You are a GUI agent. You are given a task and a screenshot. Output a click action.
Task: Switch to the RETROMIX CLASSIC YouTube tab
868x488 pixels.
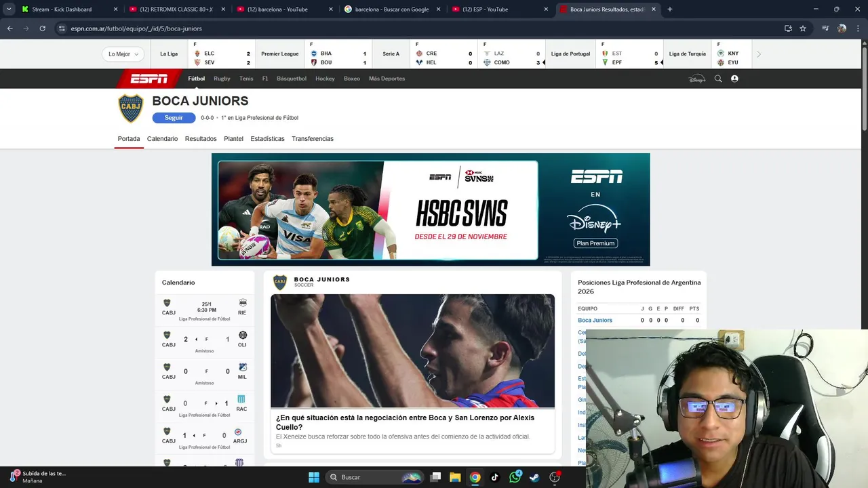point(176,9)
